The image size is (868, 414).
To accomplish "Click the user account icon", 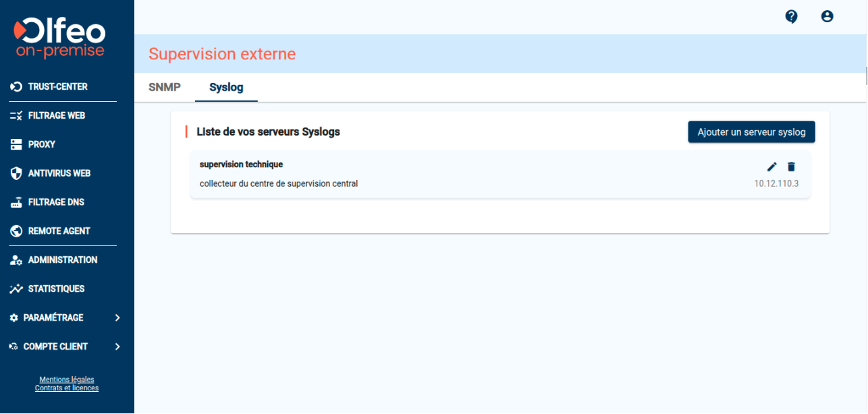I will click(x=827, y=16).
